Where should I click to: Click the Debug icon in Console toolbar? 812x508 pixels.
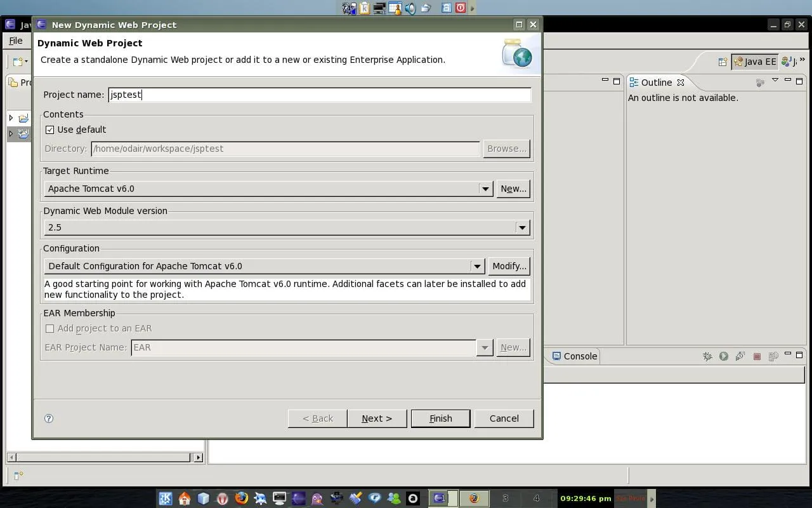(707, 356)
